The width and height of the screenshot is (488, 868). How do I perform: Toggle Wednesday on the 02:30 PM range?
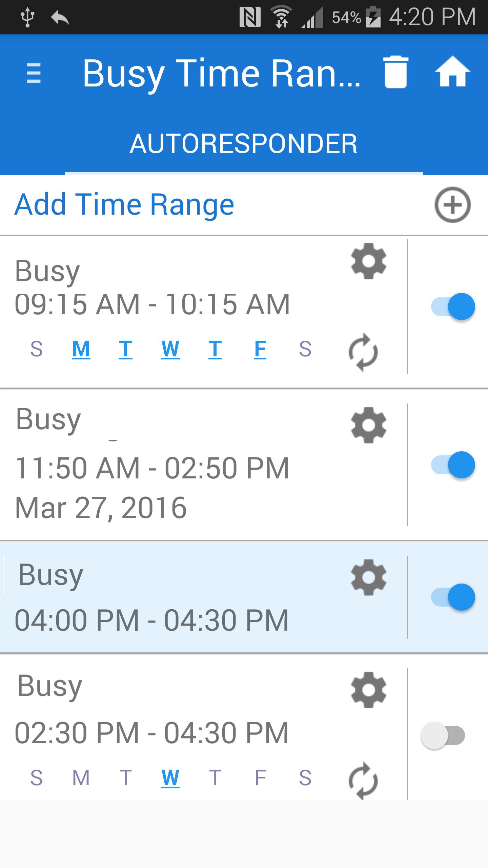(x=170, y=777)
